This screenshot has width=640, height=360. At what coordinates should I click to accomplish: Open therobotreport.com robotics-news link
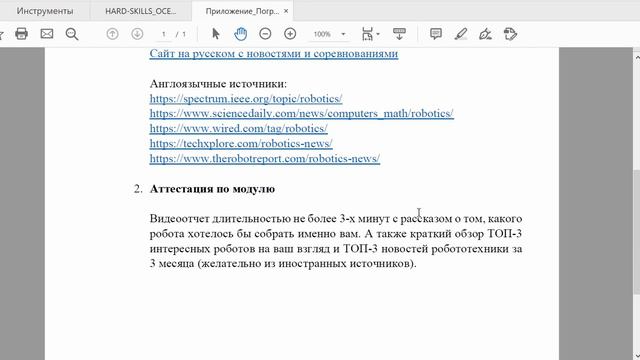coord(264,158)
